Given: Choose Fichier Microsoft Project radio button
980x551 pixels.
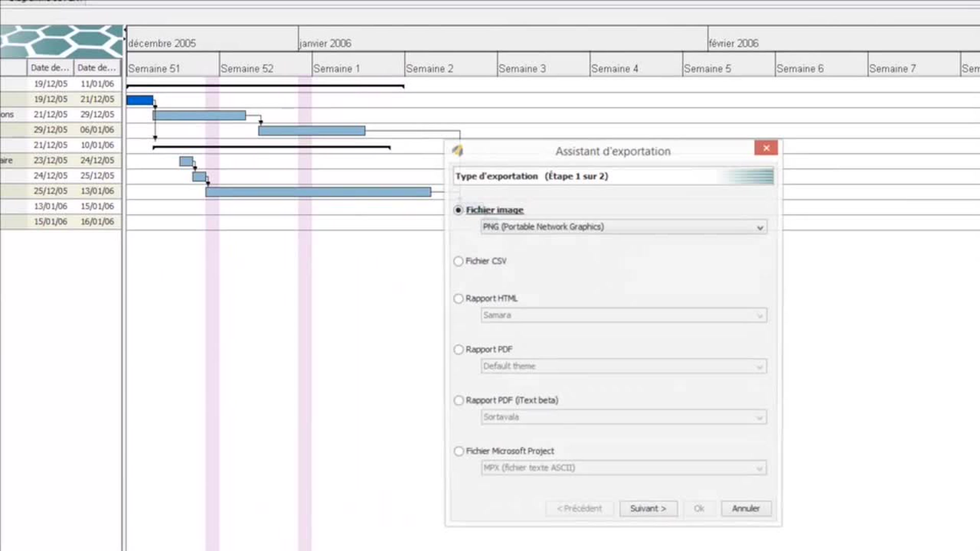Looking at the screenshot, I should [458, 451].
